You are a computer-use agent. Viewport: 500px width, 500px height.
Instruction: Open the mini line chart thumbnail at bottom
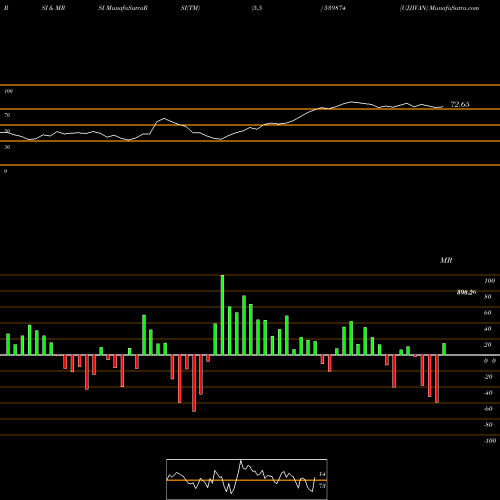247,479
